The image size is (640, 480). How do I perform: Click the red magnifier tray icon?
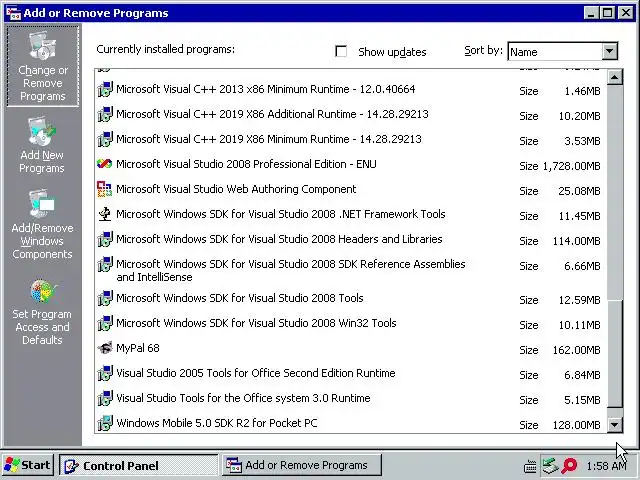coord(569,466)
